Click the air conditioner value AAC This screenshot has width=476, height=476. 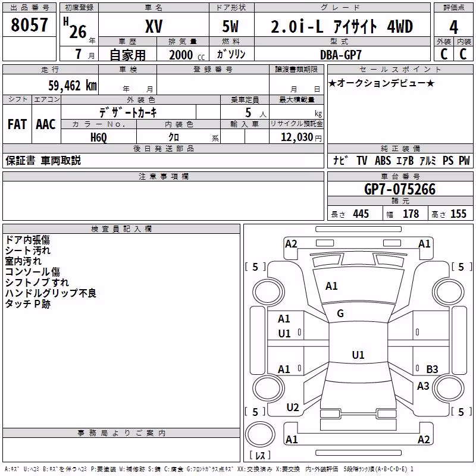click(x=46, y=124)
